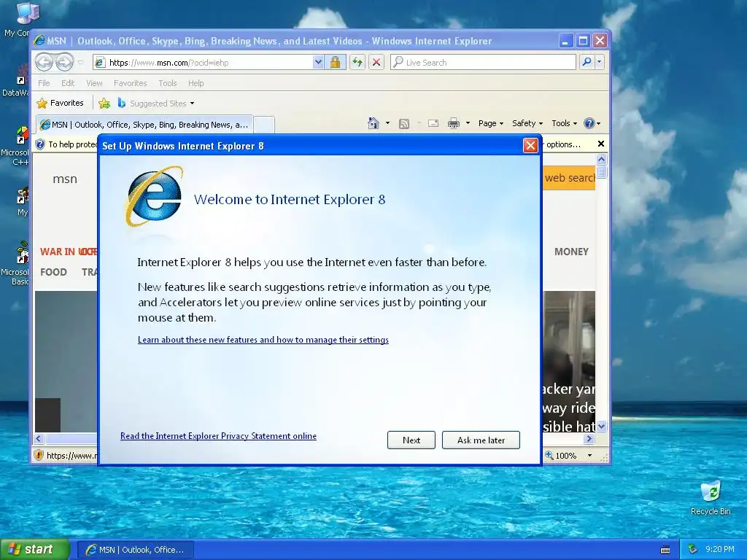Click the Favorites star button
Viewport: 747px width, 560px height.
point(60,103)
